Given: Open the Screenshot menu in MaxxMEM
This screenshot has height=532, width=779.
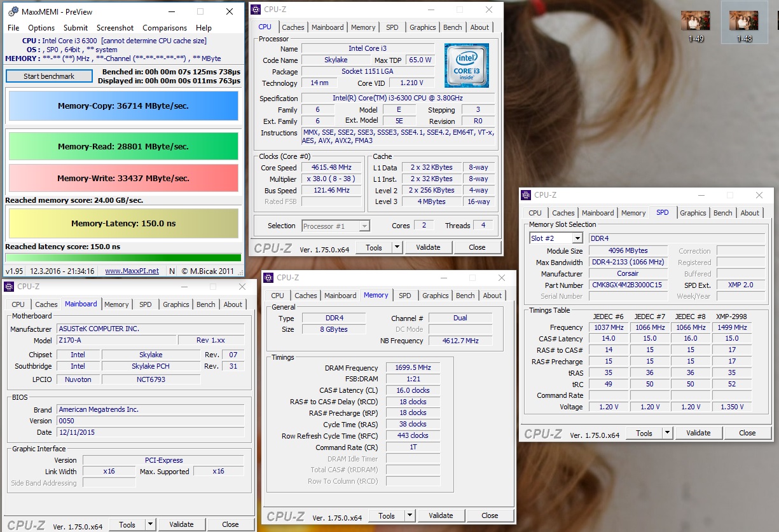Looking at the screenshot, I should coord(115,28).
